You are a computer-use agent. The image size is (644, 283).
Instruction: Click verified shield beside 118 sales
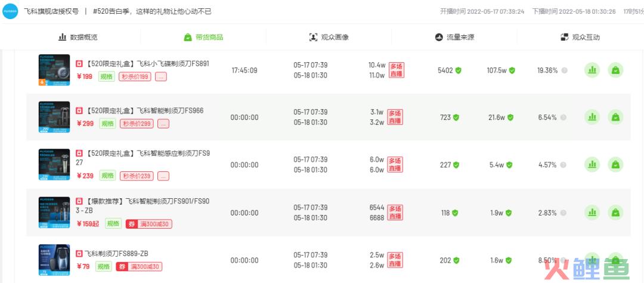[x=454, y=213]
